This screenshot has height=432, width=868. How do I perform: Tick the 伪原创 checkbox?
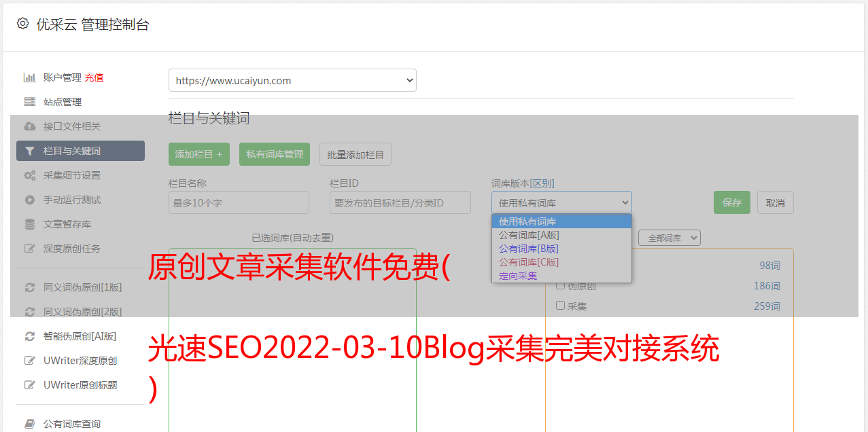click(x=561, y=285)
